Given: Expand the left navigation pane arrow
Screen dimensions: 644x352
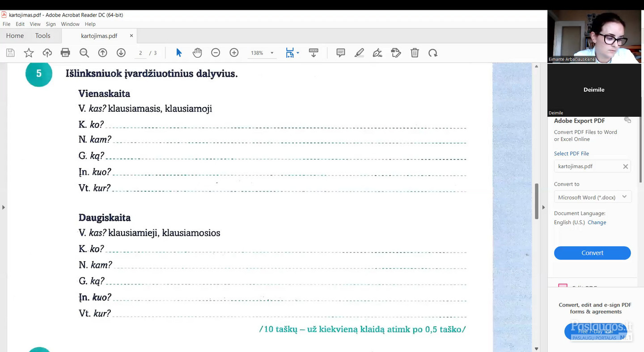Looking at the screenshot, I should [4, 208].
